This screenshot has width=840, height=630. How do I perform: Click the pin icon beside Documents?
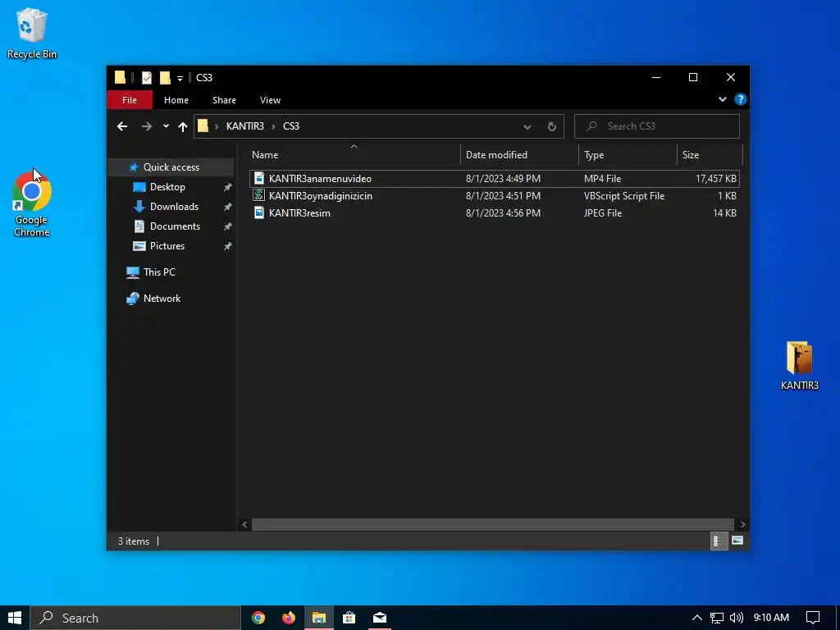[228, 226]
